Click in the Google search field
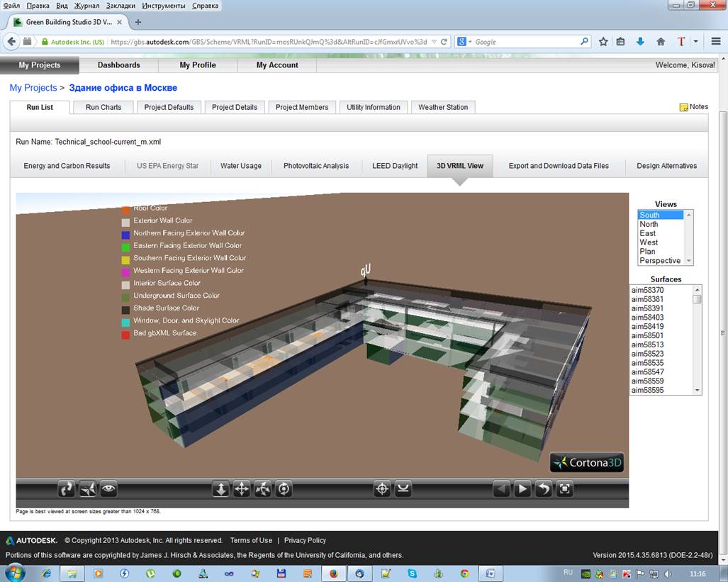The width and height of the screenshot is (728, 582). 525,41
